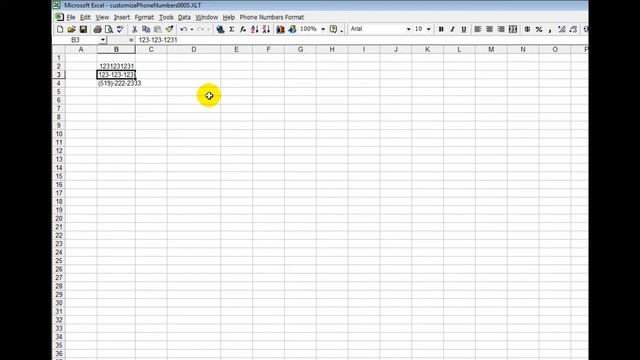Decrease decimal places
640x360 pixels.
pos(573,29)
